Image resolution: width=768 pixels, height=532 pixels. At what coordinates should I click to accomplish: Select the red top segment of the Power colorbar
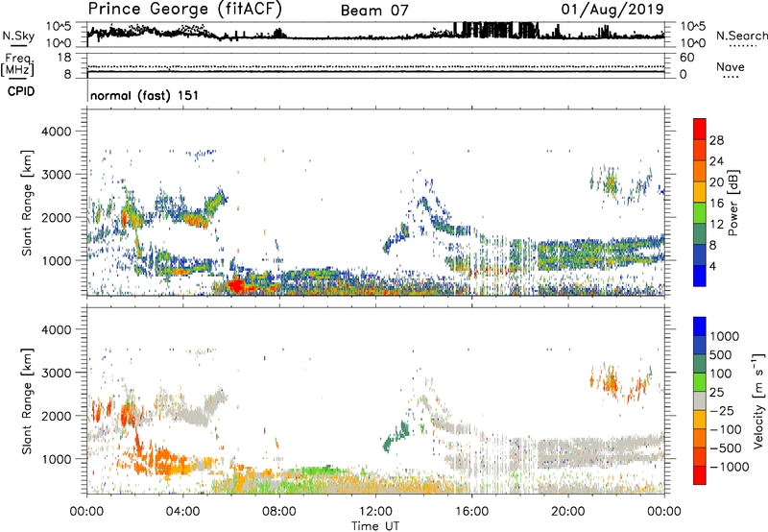coord(700,129)
